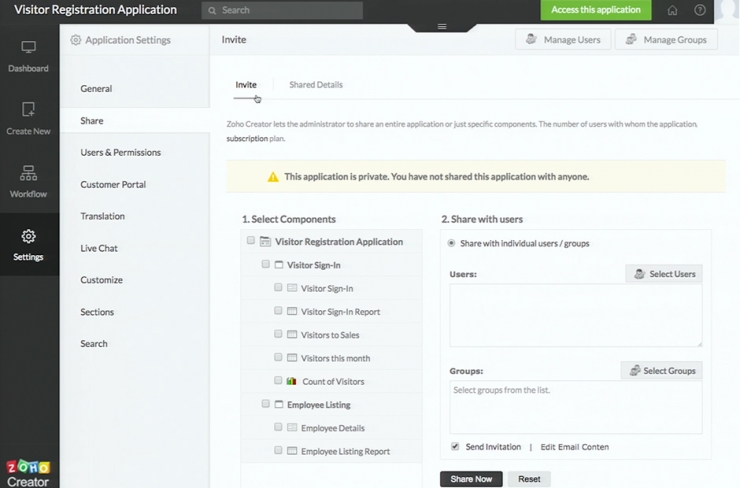740x488 pixels.
Task: Open the help question mark icon
Action: [700, 10]
